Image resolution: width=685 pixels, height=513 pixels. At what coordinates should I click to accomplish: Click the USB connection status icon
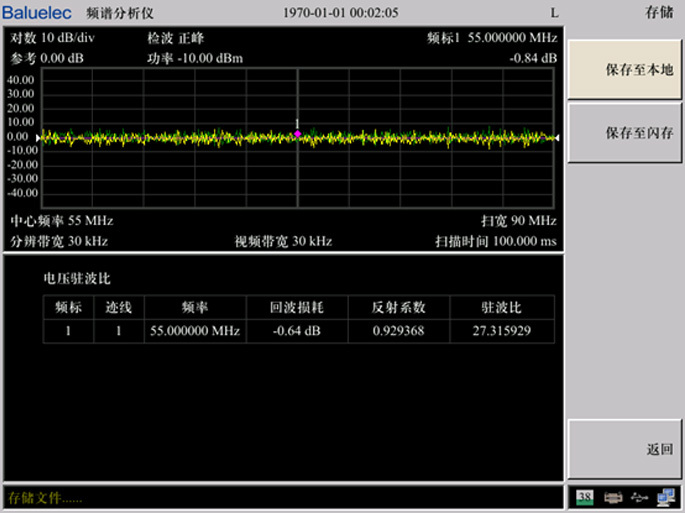tap(639, 497)
